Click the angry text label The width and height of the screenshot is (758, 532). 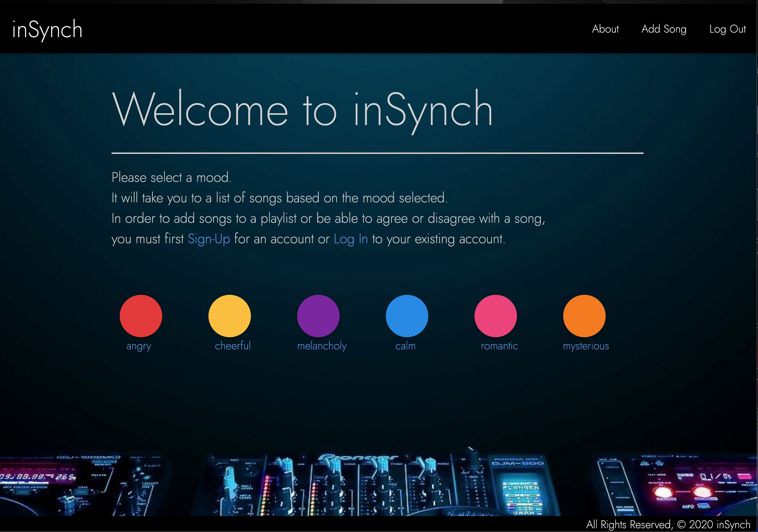(x=139, y=346)
